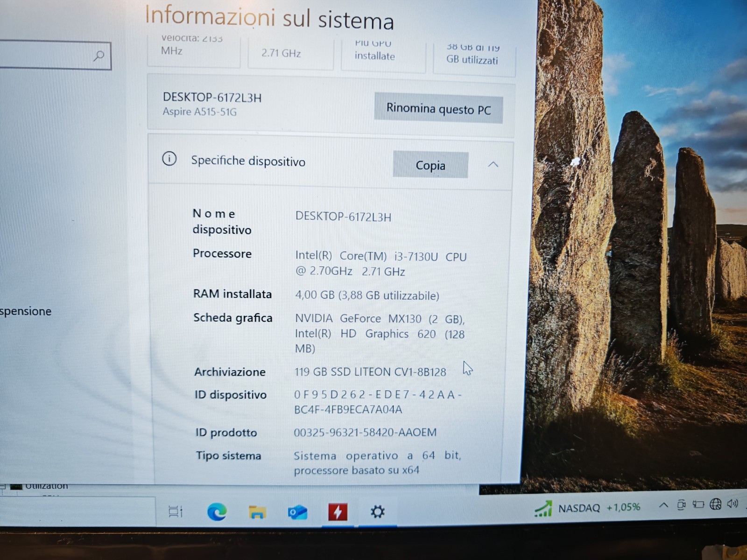
Task: Click ID prodotto label
Action: click(226, 433)
